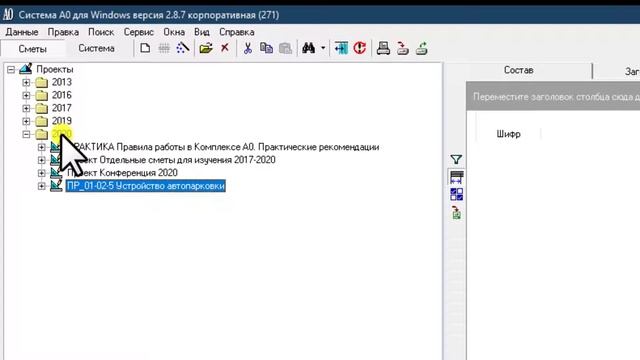Open the Поиск menu
This screenshot has height=360, width=640.
101,32
